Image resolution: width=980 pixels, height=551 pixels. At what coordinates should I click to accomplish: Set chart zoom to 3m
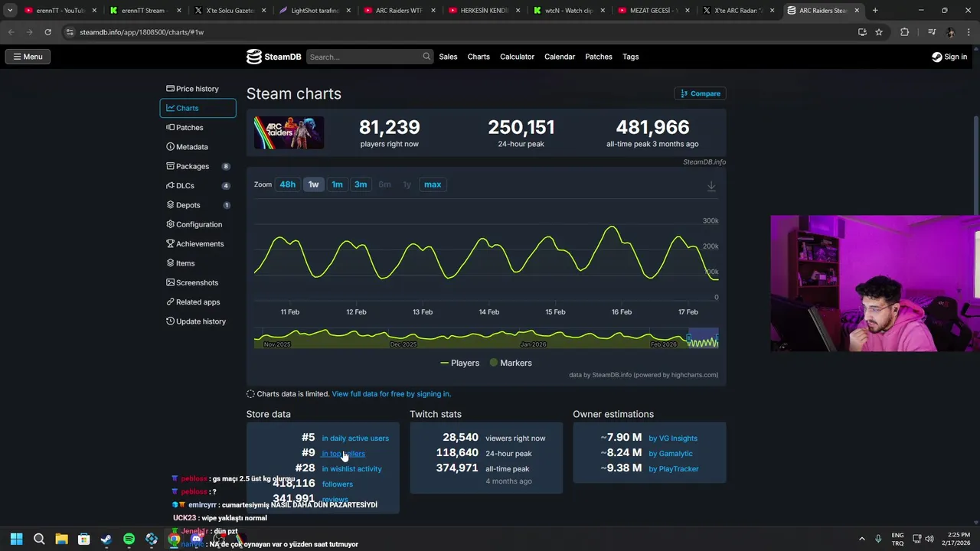pos(361,184)
